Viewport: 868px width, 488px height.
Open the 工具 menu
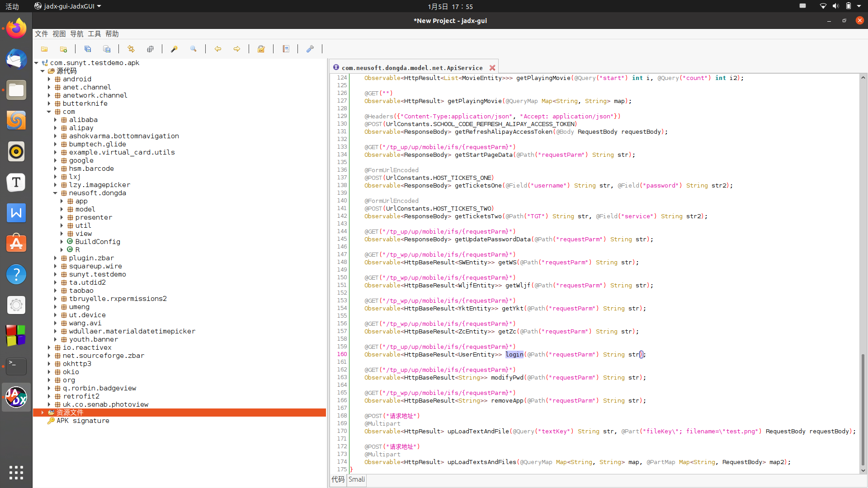[x=94, y=34]
